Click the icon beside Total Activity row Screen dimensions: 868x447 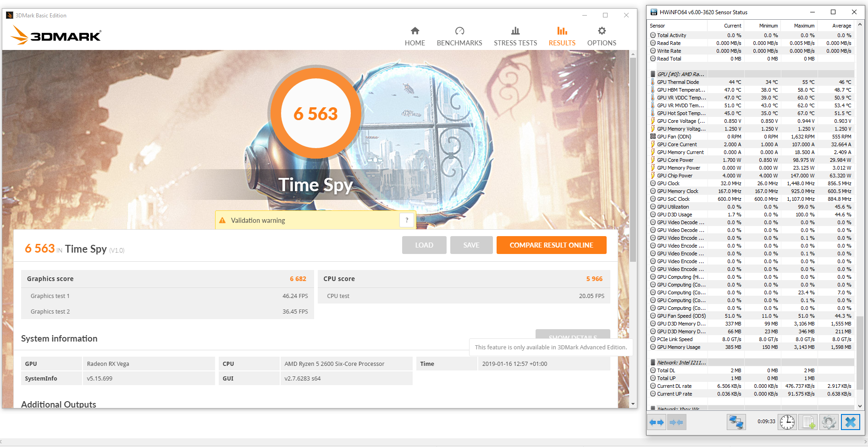[652, 35]
